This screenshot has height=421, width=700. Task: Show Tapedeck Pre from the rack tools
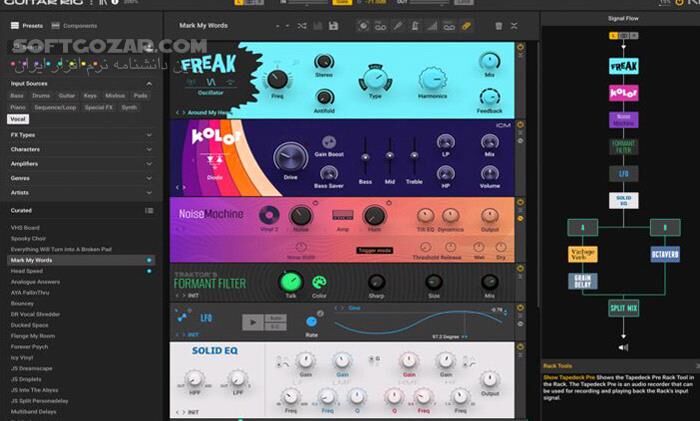pos(380,26)
